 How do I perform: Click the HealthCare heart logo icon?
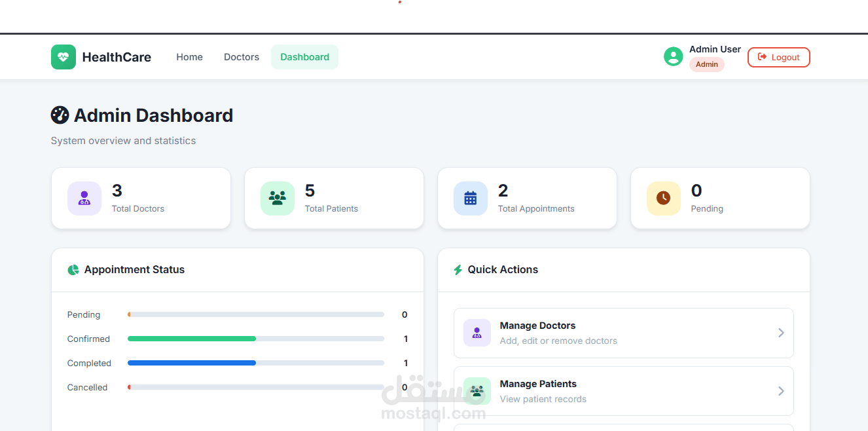63,57
